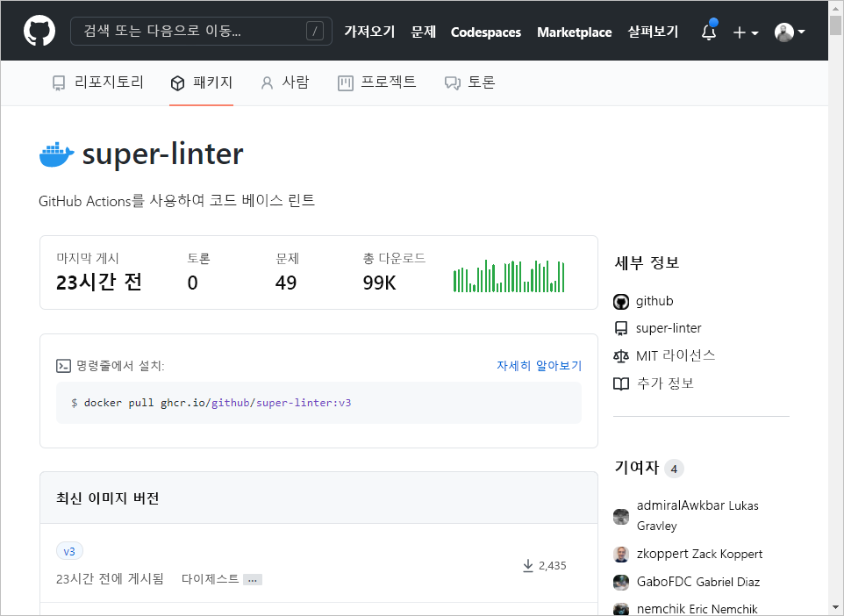Open the Codespaces menu item
Viewport: 844px width, 616px height.
pyautogui.click(x=485, y=32)
